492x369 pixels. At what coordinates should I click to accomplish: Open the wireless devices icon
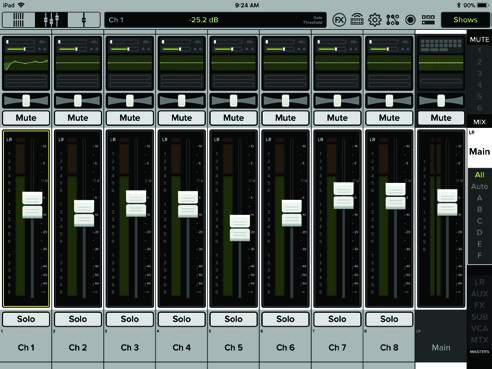357,20
